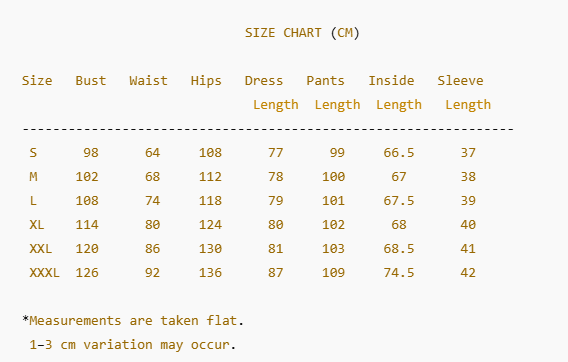Click the pants length value 109
The height and width of the screenshot is (362, 568).
333,272
